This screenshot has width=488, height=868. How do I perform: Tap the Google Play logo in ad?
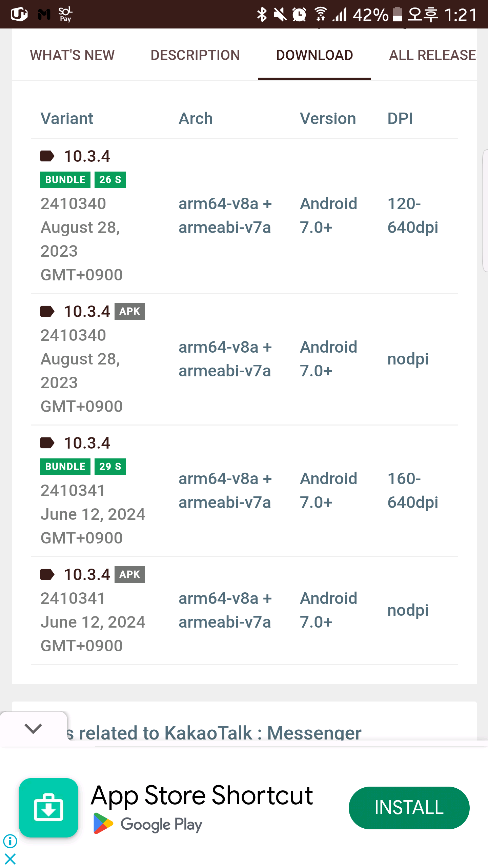(103, 824)
